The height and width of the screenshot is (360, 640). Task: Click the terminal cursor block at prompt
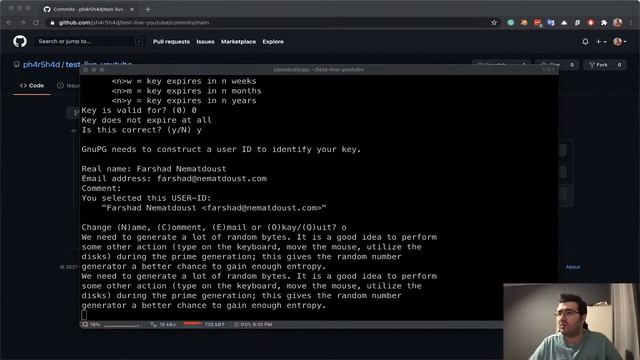[x=84, y=315]
